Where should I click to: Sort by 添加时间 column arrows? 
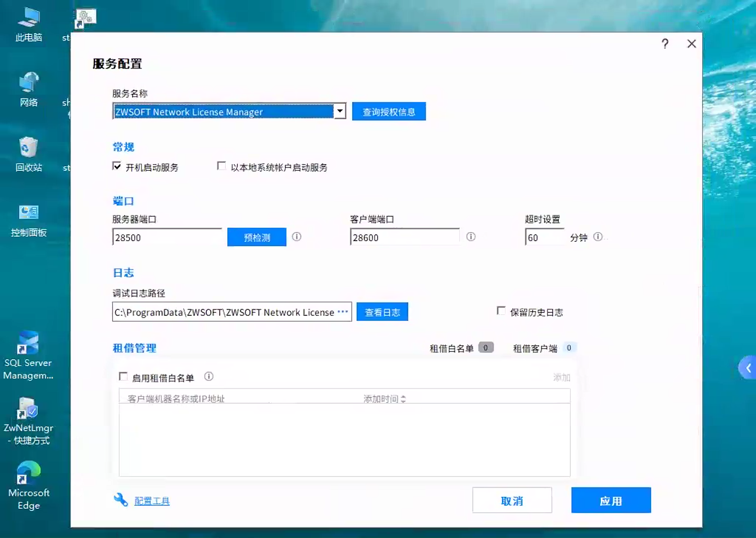pos(403,399)
